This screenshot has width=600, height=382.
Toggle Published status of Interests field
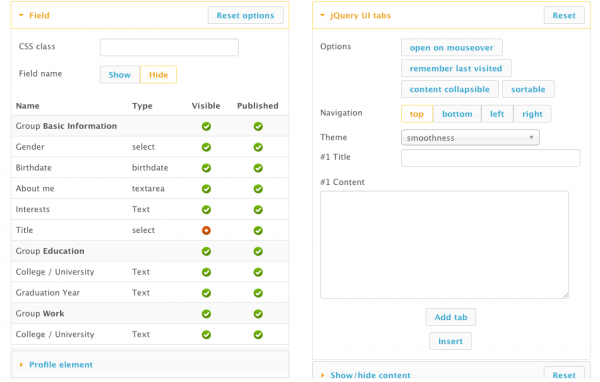[x=258, y=210]
